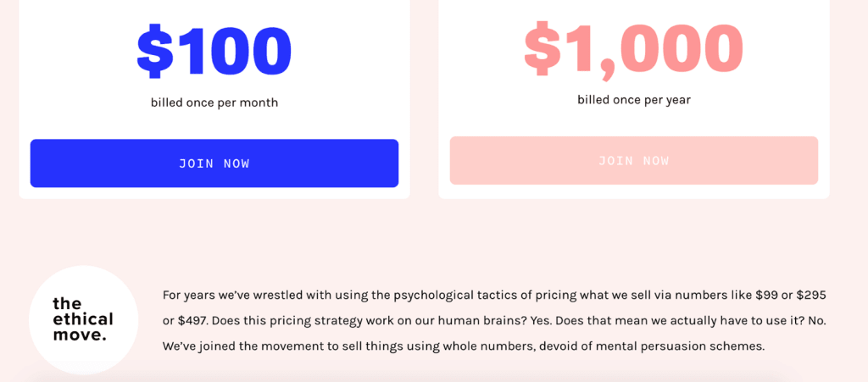Click the word 'No.' ending the second line

point(816,321)
